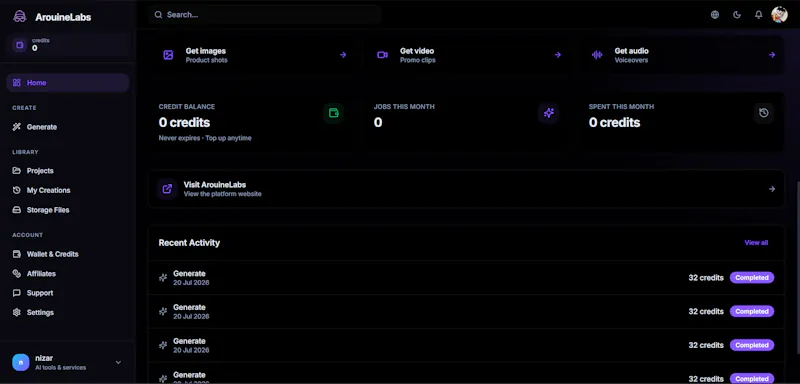
Task: Click the first row's Completed badge
Action: (752, 277)
